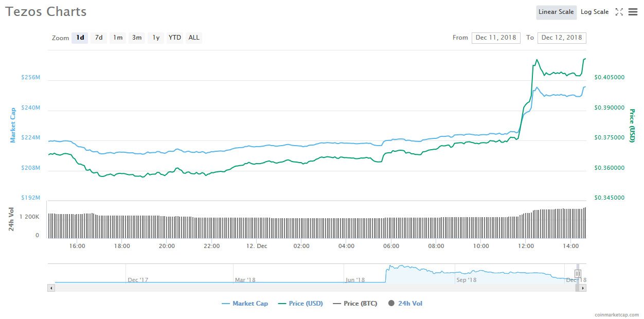Click navigator scrollbar left arrow

click(x=51, y=288)
